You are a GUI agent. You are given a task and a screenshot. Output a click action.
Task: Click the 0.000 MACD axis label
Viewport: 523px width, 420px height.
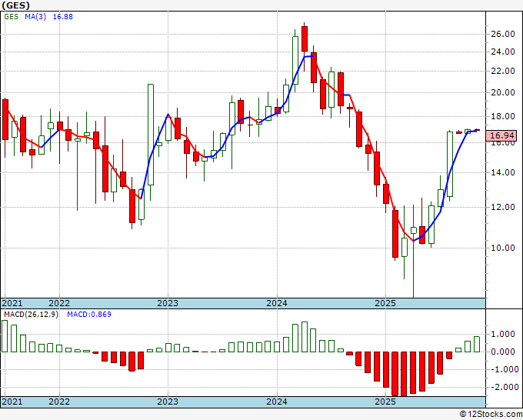point(503,352)
